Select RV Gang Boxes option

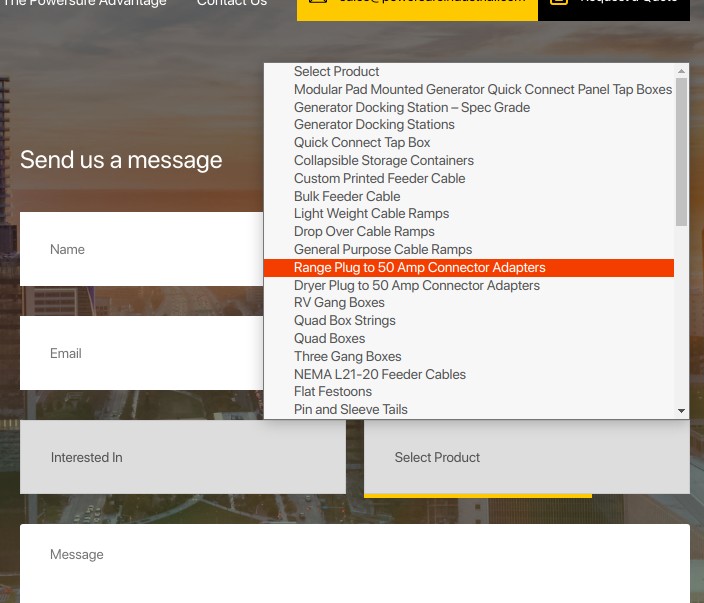339,303
